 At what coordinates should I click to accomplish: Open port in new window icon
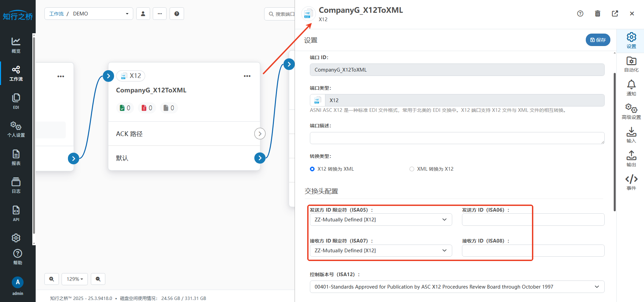(615, 13)
